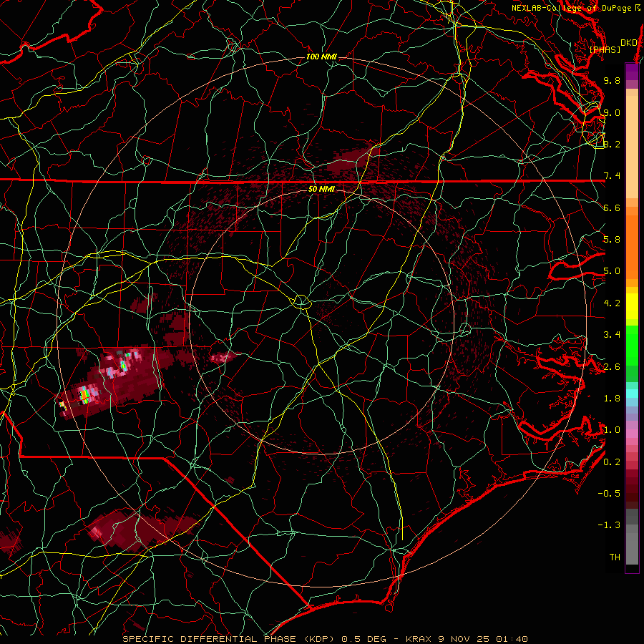The image size is (644, 644).
Task: Click the 100 NMI range ring label
Action: 321,57
